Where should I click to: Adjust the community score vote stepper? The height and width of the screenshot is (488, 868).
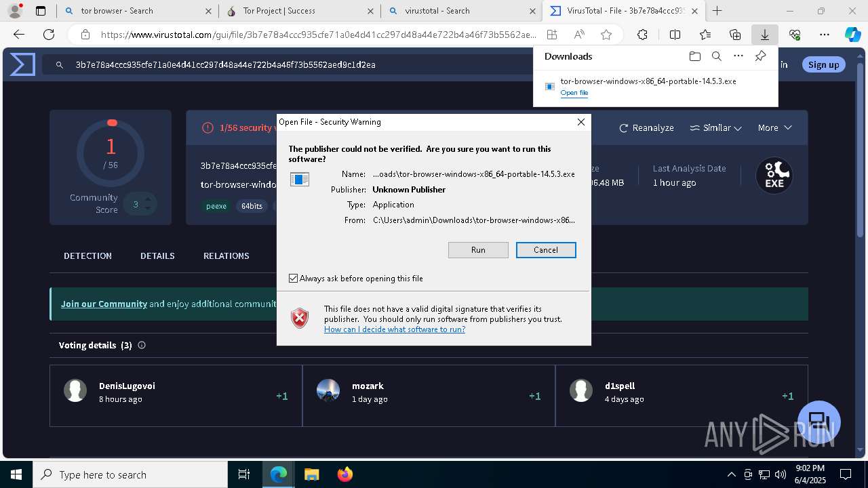(147, 204)
